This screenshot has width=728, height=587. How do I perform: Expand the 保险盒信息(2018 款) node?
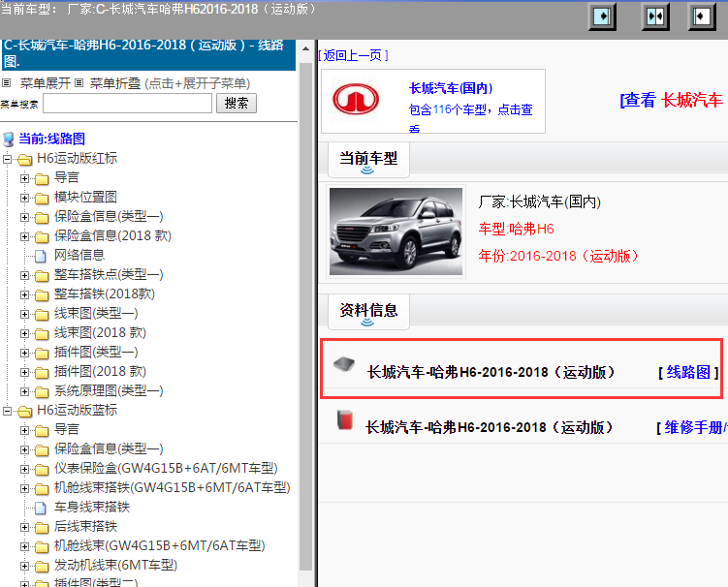click(24, 236)
